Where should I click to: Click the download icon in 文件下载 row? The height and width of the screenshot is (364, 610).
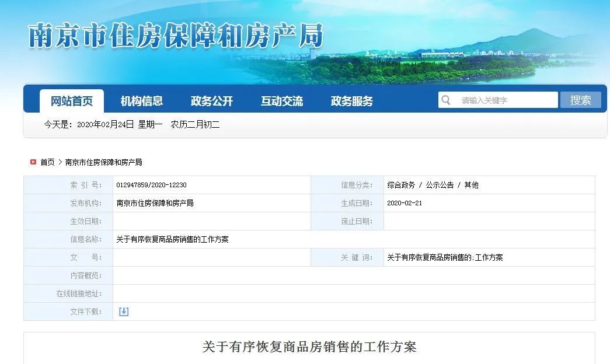point(123,312)
